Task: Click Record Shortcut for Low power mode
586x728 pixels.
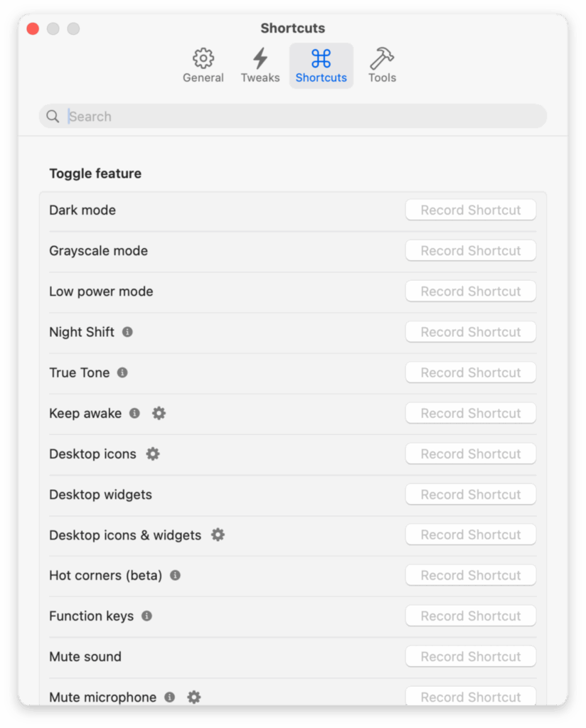Action: tap(471, 291)
